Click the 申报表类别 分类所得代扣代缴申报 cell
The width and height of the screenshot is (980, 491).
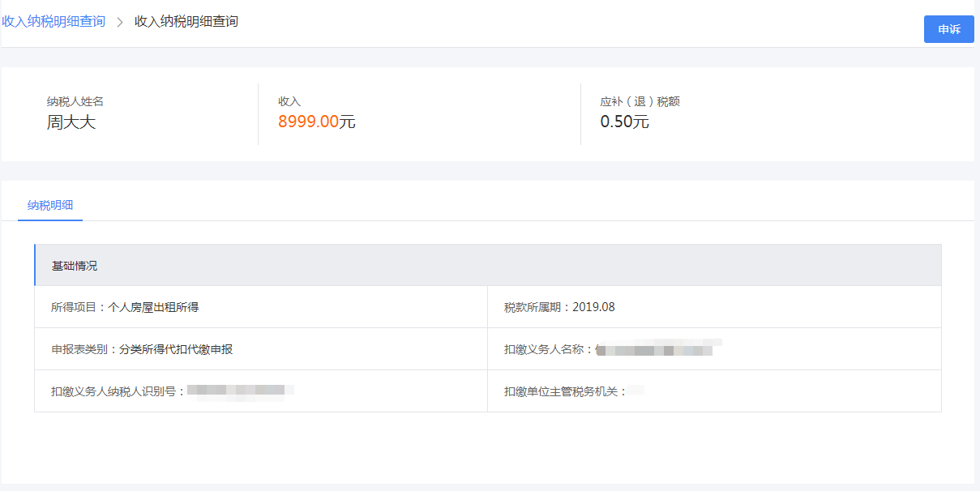tap(261, 349)
